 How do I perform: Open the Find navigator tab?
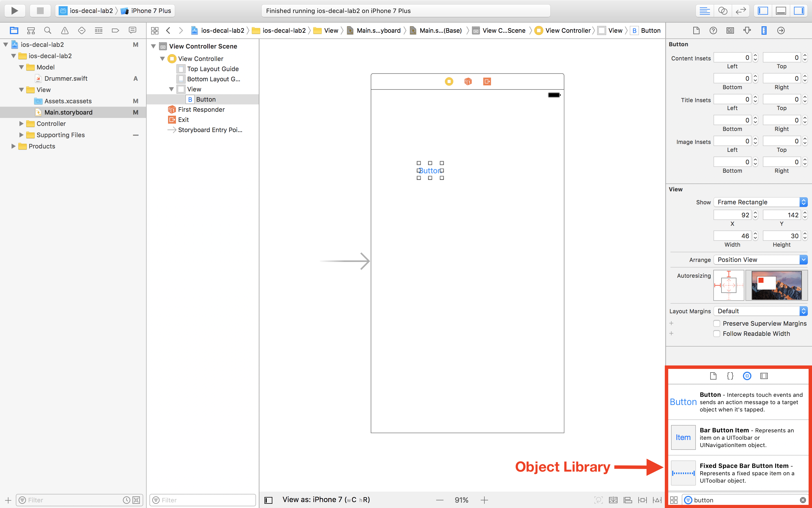(48, 30)
